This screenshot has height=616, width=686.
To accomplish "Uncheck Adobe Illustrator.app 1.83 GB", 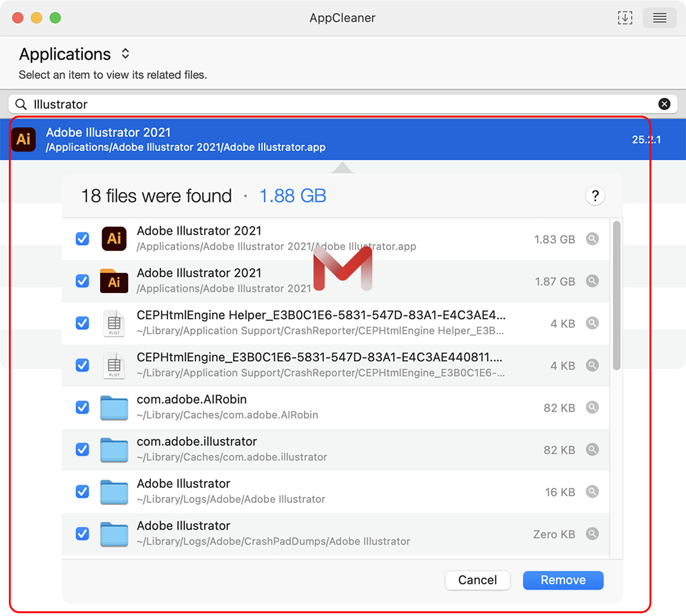I will click(x=82, y=239).
